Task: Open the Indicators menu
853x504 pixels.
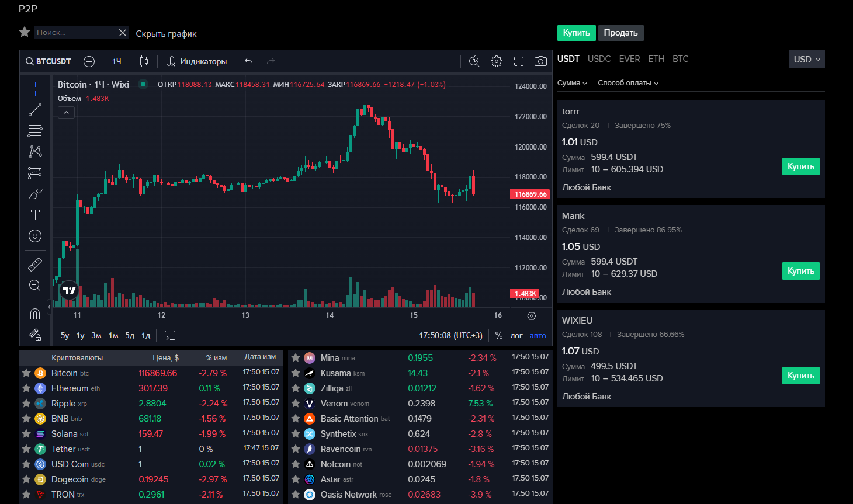Action: (197, 61)
